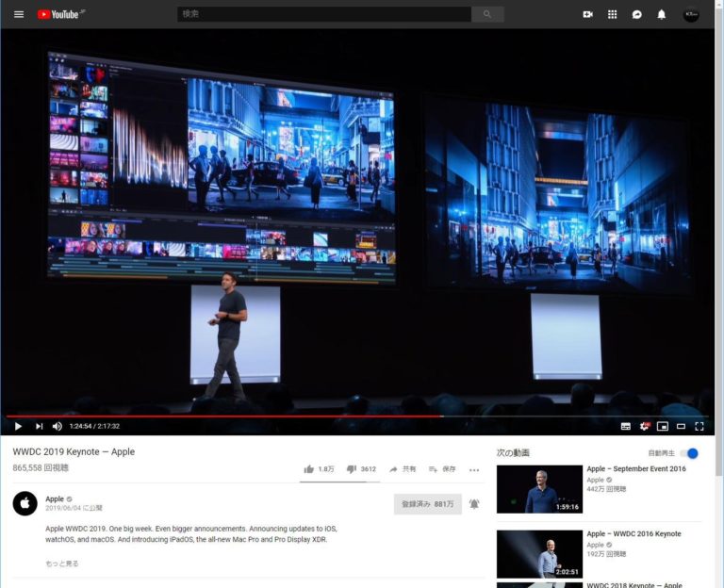This screenshot has height=588, width=724.
Task: Expand description with もっと見る
Action: point(62,563)
